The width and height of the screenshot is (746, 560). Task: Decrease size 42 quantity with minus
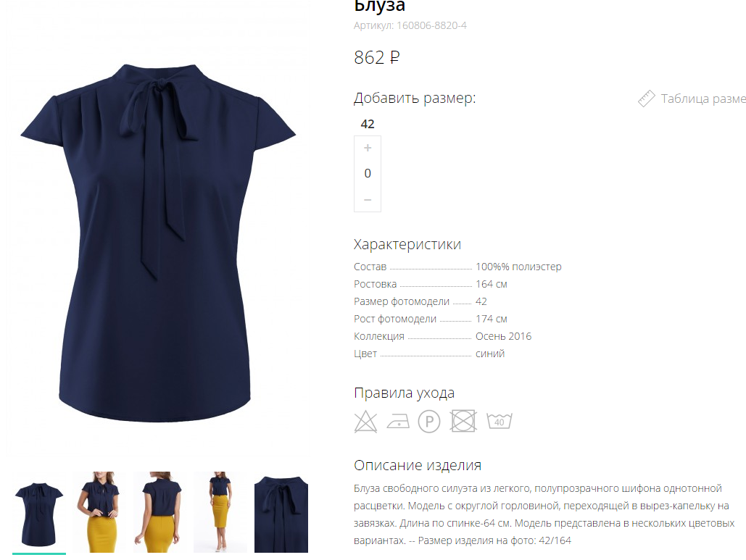point(368,200)
